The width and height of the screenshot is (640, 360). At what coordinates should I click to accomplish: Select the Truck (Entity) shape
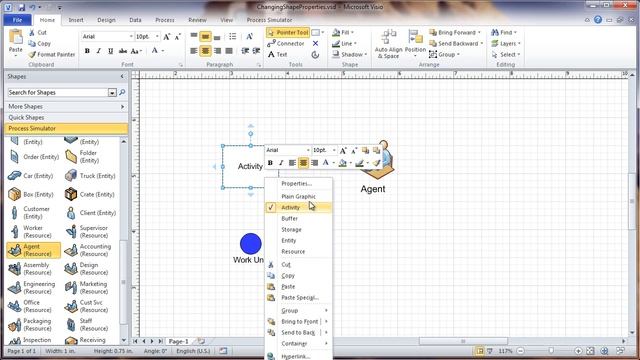tap(90, 176)
